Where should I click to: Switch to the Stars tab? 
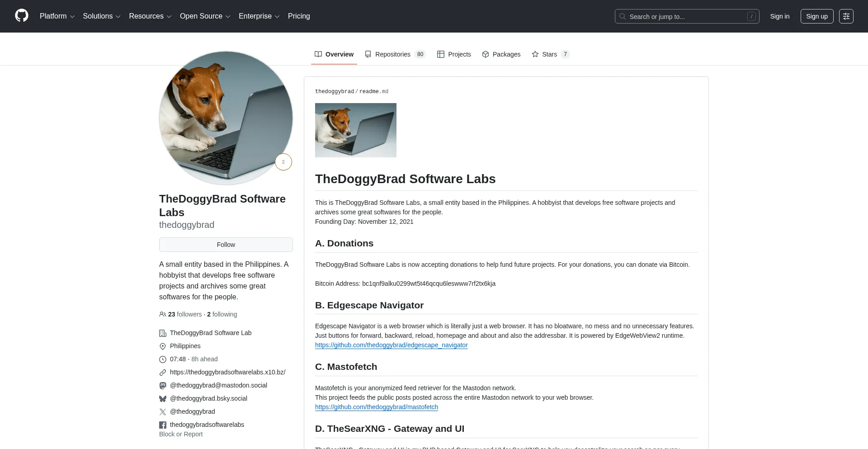click(x=548, y=54)
